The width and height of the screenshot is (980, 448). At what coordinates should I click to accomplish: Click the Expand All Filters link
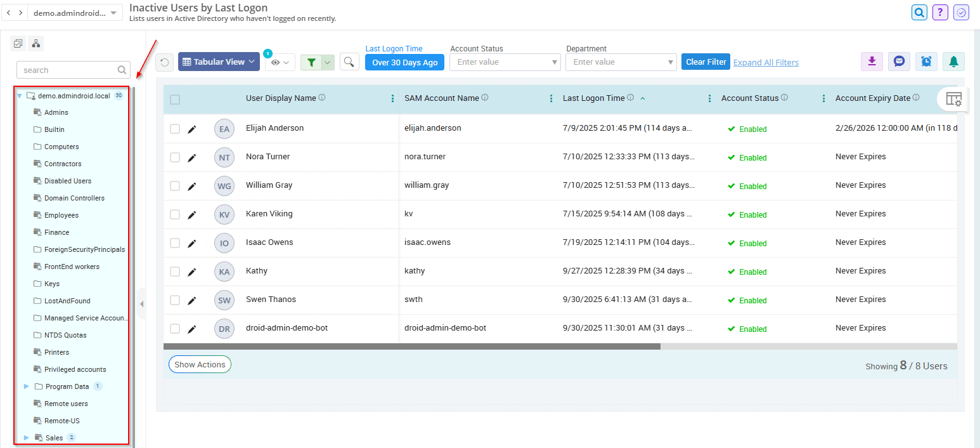[x=766, y=62]
